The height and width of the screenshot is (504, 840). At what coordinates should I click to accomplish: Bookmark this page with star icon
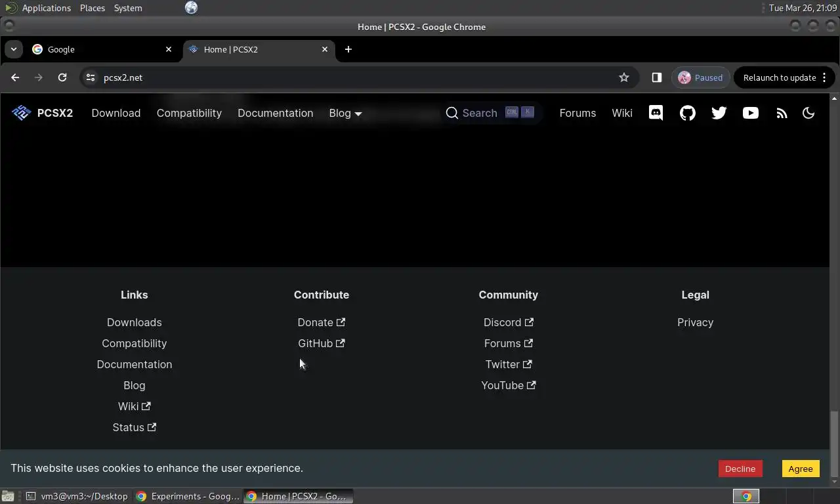pyautogui.click(x=624, y=77)
